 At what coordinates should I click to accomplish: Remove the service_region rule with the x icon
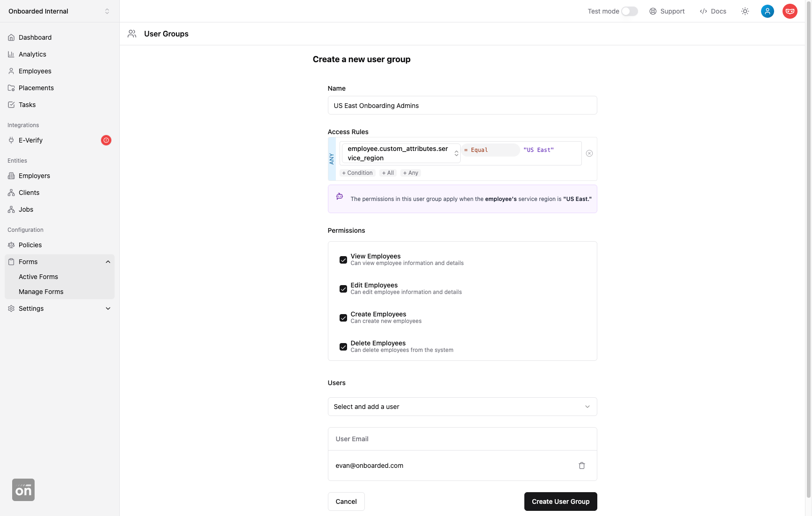pyautogui.click(x=589, y=153)
